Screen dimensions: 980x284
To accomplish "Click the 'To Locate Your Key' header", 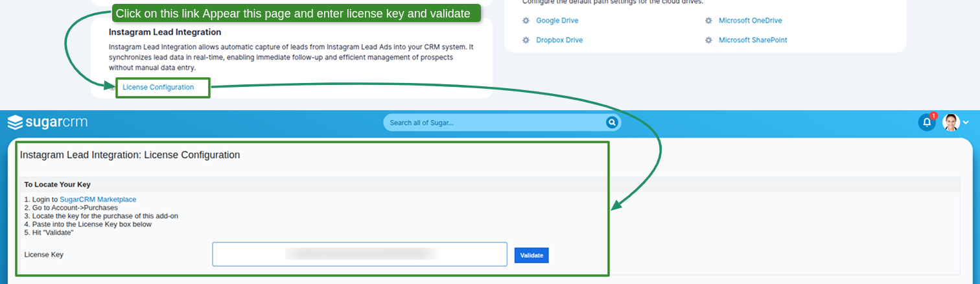I will (58, 185).
